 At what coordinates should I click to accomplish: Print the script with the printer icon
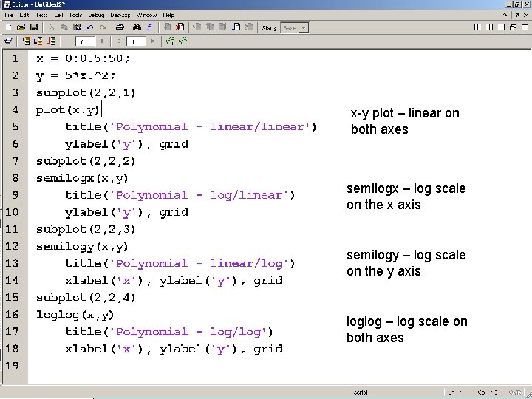[x=120, y=27]
